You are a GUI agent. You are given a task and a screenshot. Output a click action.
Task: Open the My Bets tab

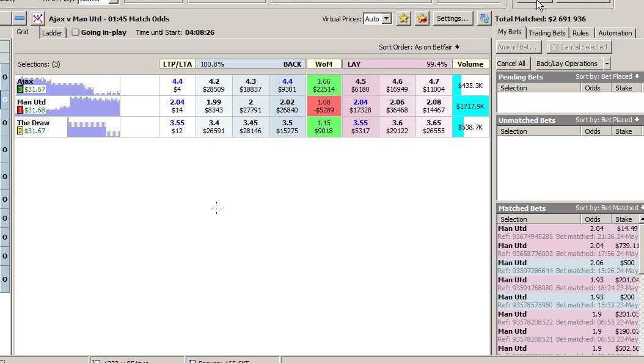[x=510, y=32]
